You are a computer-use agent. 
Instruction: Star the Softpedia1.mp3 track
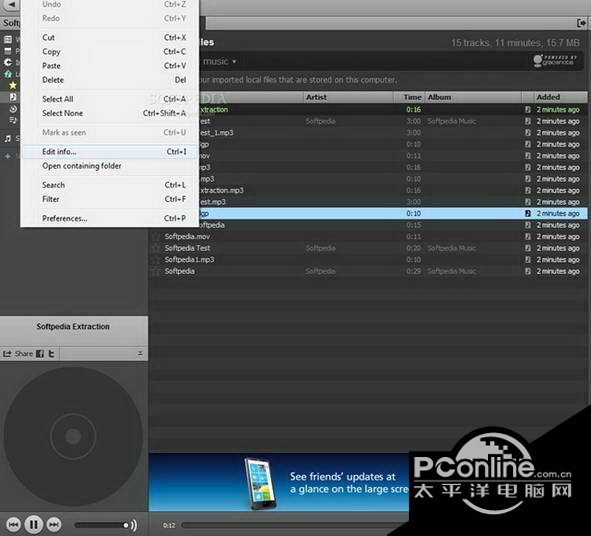[155, 260]
